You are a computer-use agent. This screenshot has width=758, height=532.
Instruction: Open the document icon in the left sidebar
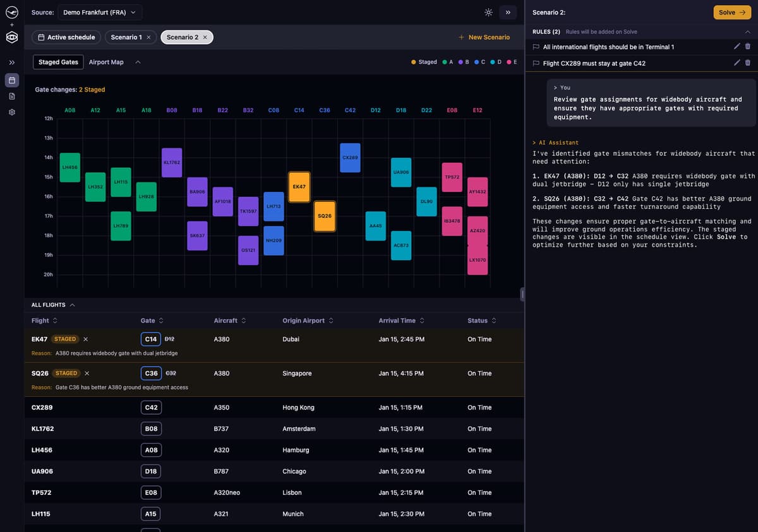tap(11, 95)
